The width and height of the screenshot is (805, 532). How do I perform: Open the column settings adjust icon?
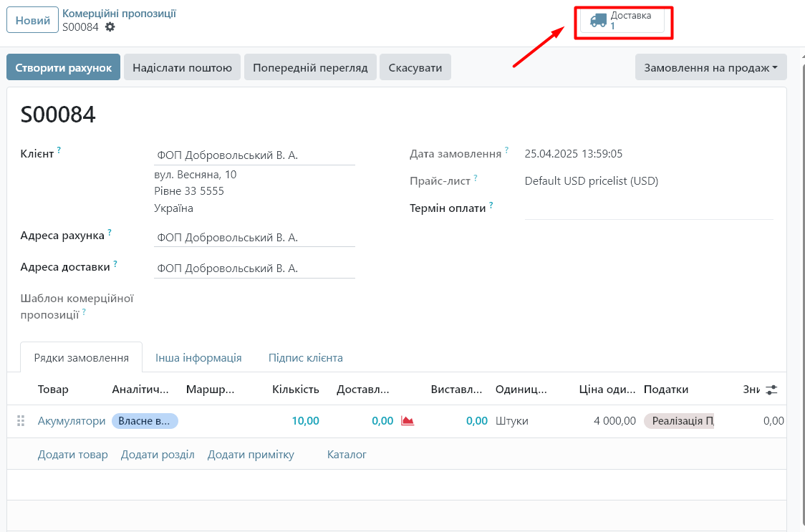[771, 390]
